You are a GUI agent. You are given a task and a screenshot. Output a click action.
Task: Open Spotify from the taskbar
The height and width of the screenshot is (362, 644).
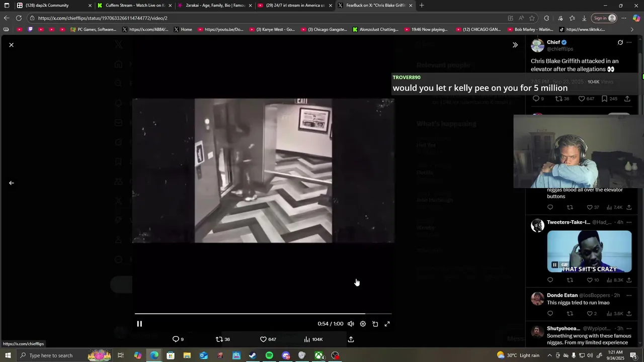269,355
